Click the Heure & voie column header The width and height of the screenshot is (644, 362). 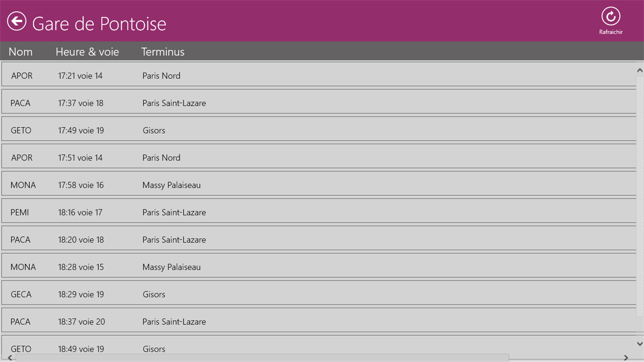[87, 52]
